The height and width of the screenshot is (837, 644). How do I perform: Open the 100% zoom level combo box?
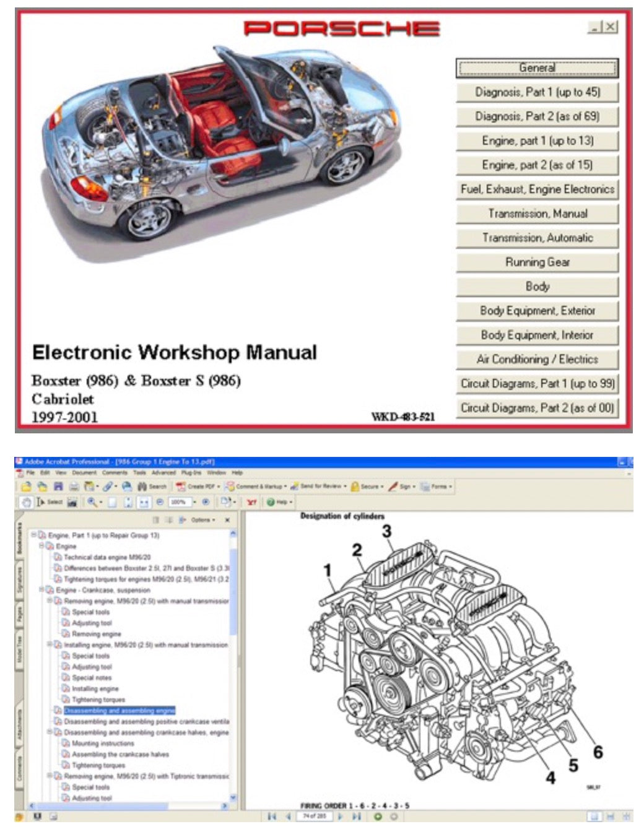tap(183, 502)
